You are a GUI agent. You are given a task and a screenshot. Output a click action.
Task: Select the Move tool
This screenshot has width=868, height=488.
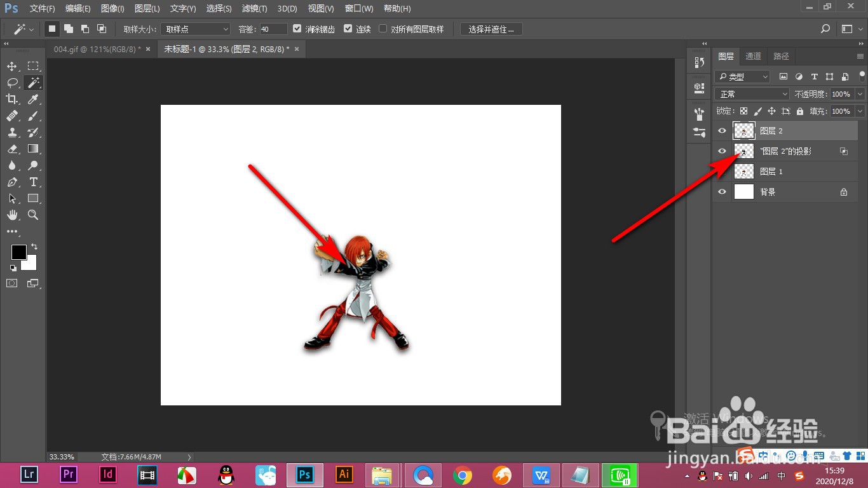coord(12,66)
